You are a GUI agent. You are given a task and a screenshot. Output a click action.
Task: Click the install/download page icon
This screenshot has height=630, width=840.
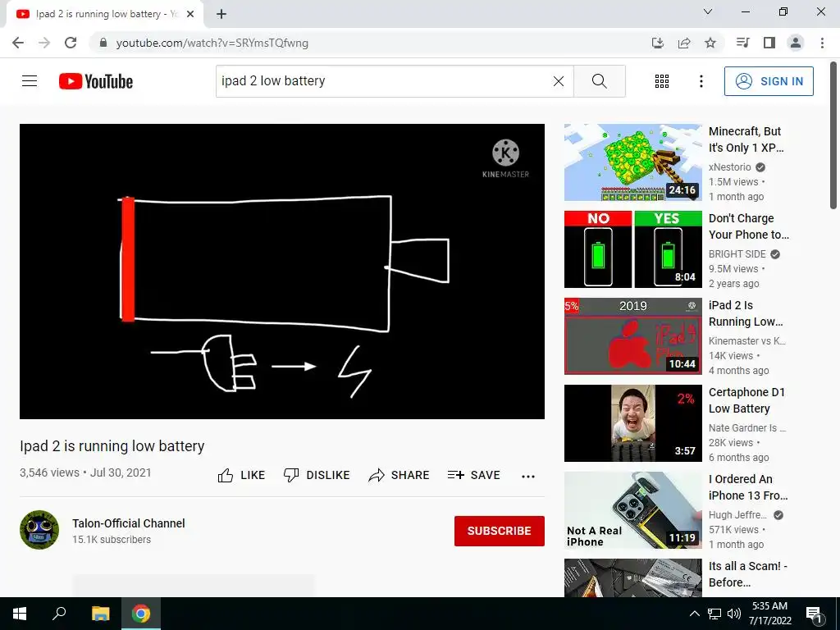coord(657,43)
